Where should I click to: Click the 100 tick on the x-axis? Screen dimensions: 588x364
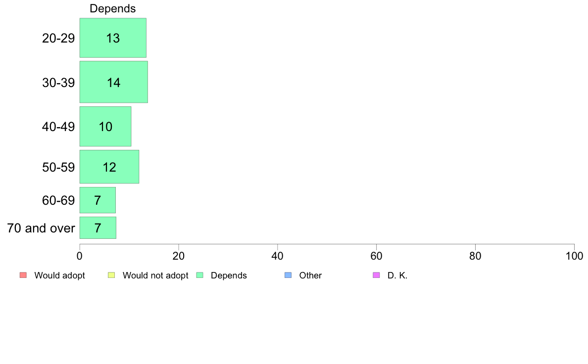pyautogui.click(x=574, y=256)
